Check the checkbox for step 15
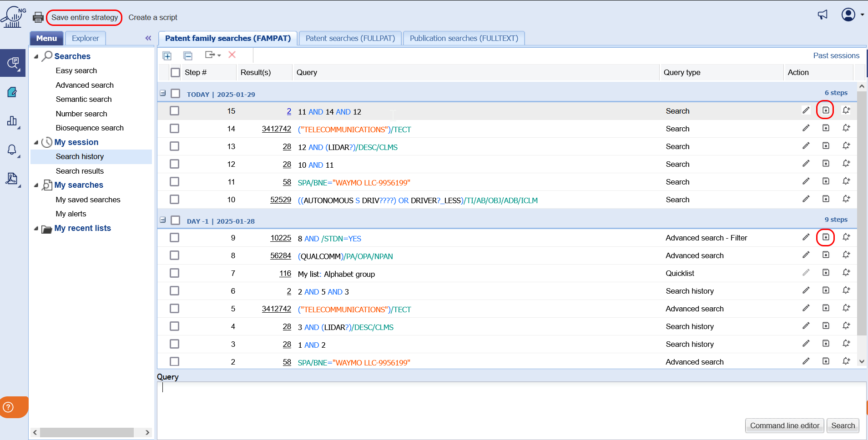This screenshot has height=440, width=868. click(174, 111)
